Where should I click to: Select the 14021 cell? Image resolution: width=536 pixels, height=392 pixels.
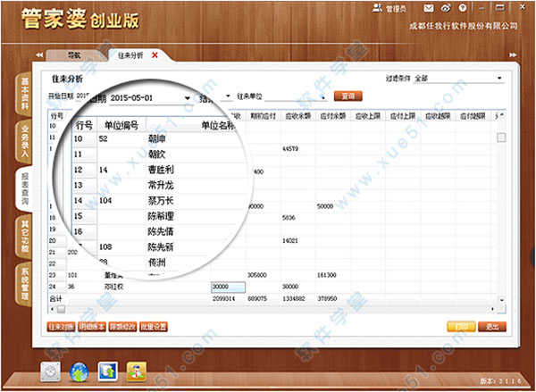[297, 241]
